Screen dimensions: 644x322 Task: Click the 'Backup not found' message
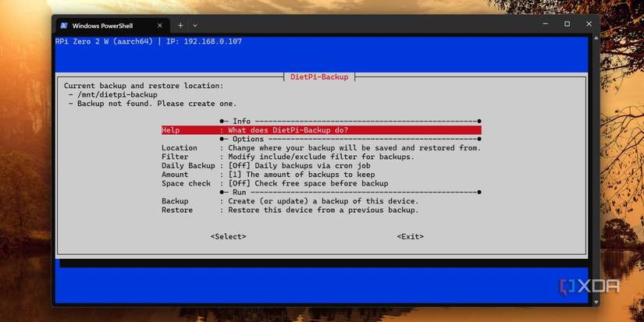coord(157,104)
